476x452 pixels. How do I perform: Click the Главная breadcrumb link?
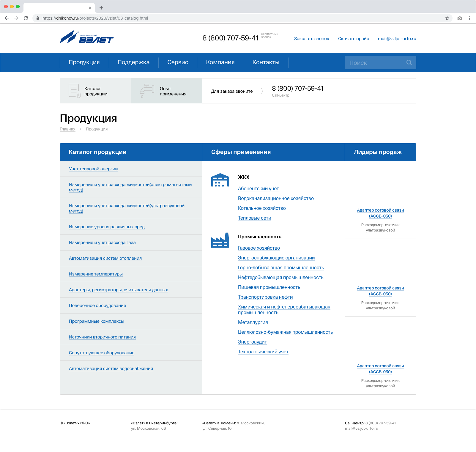pyautogui.click(x=67, y=129)
